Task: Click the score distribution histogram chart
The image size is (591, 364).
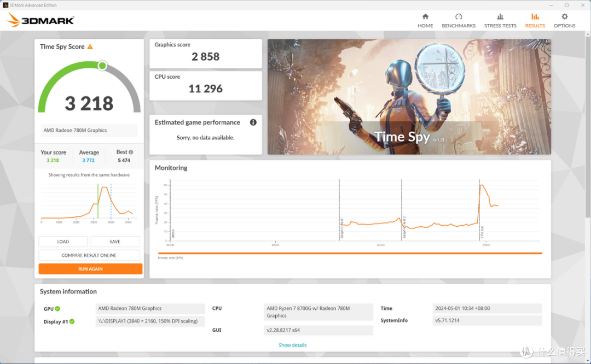Action: pyautogui.click(x=89, y=203)
